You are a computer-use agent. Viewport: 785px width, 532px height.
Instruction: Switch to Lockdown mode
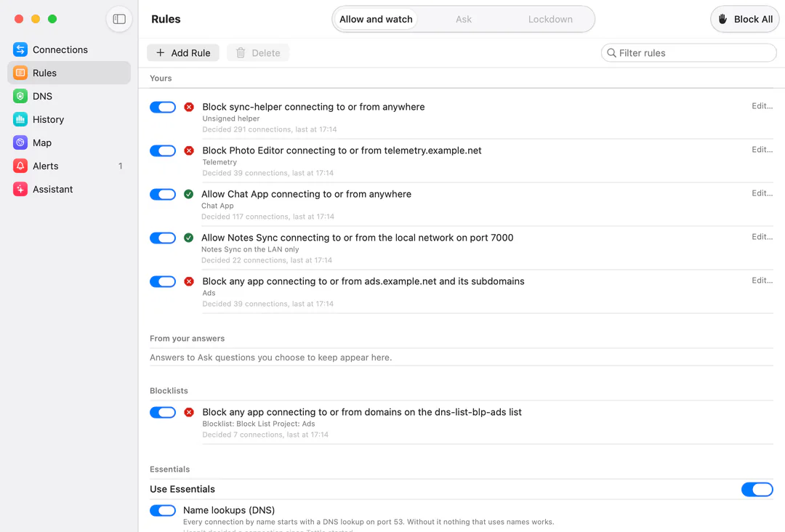[x=550, y=19]
